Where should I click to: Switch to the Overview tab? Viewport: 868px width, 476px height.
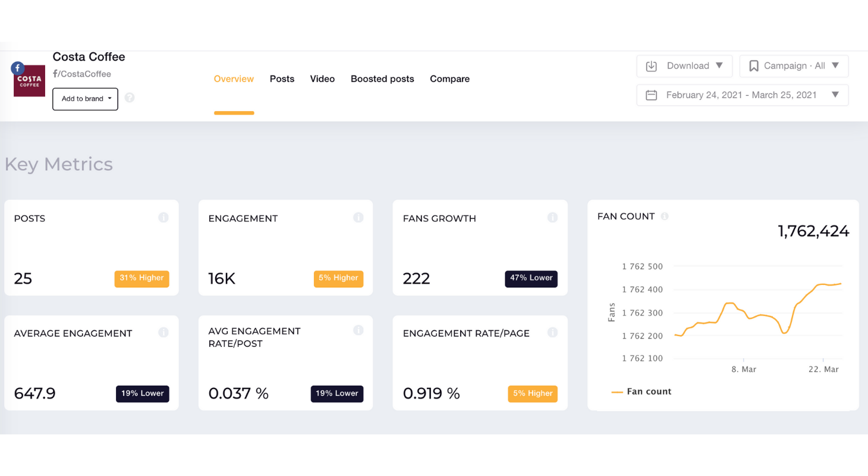(x=234, y=79)
